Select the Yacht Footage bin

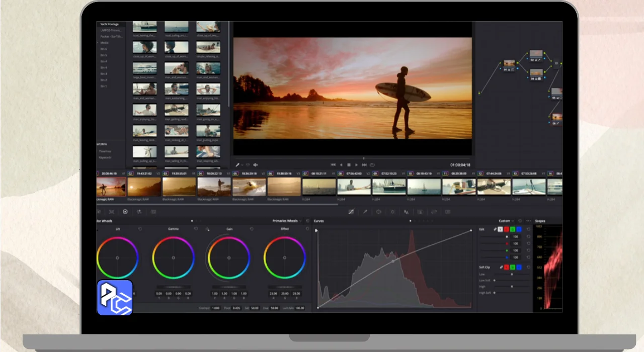pos(109,24)
